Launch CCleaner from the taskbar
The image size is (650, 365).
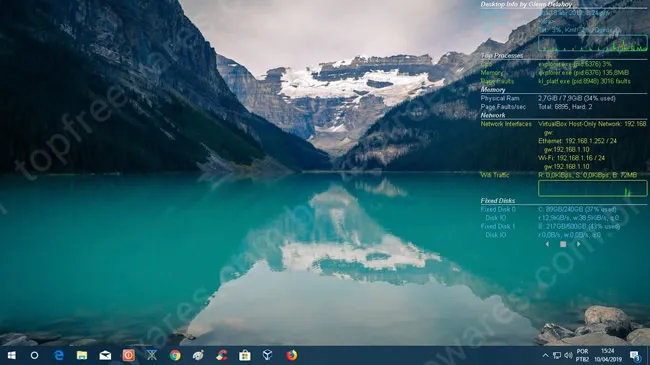click(221, 355)
